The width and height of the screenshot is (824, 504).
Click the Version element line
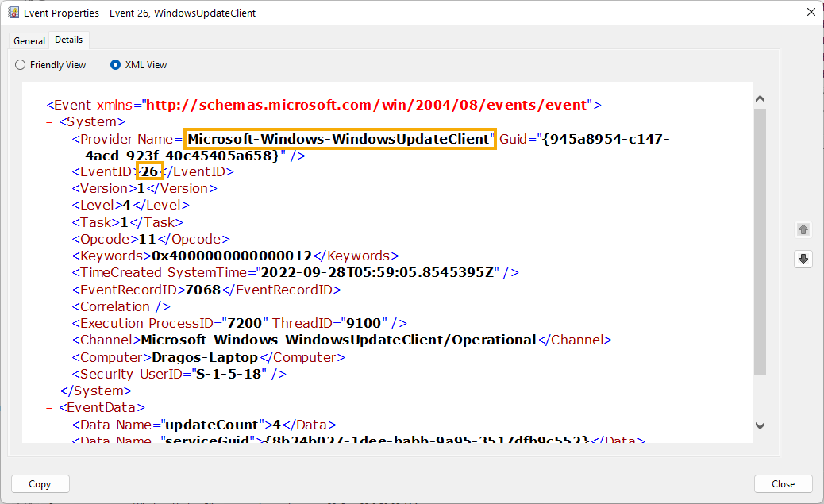pos(144,189)
